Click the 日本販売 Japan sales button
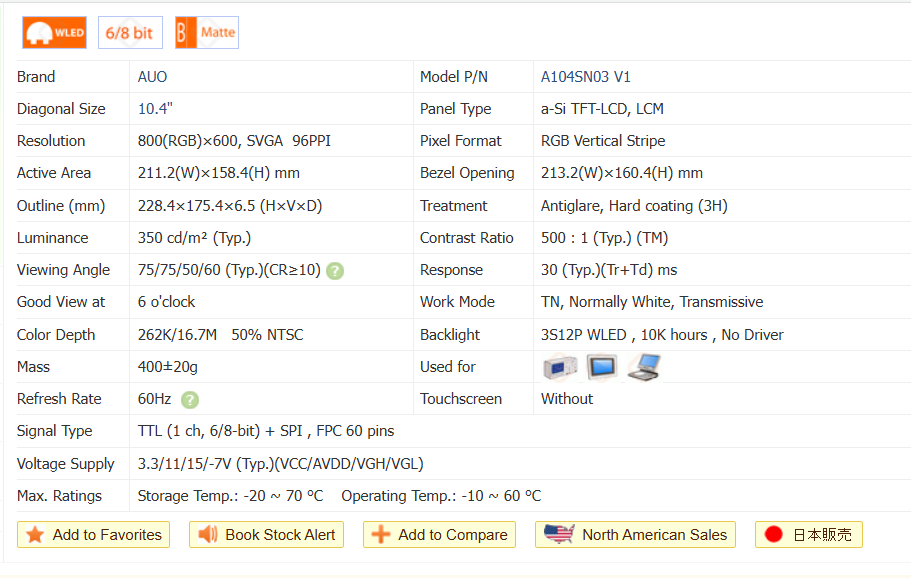The height and width of the screenshot is (578, 911). coord(808,535)
